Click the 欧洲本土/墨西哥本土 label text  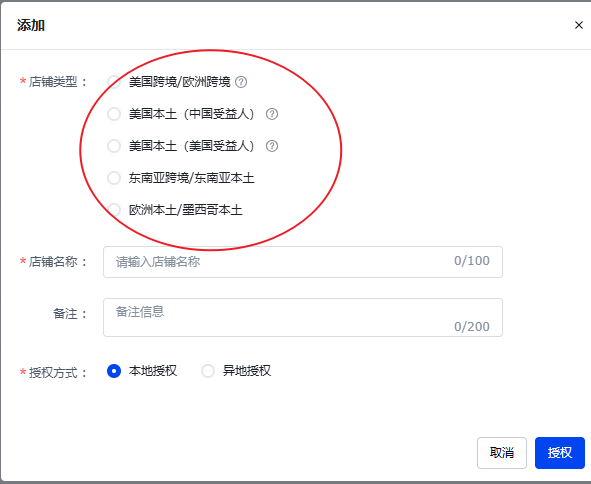tap(185, 210)
